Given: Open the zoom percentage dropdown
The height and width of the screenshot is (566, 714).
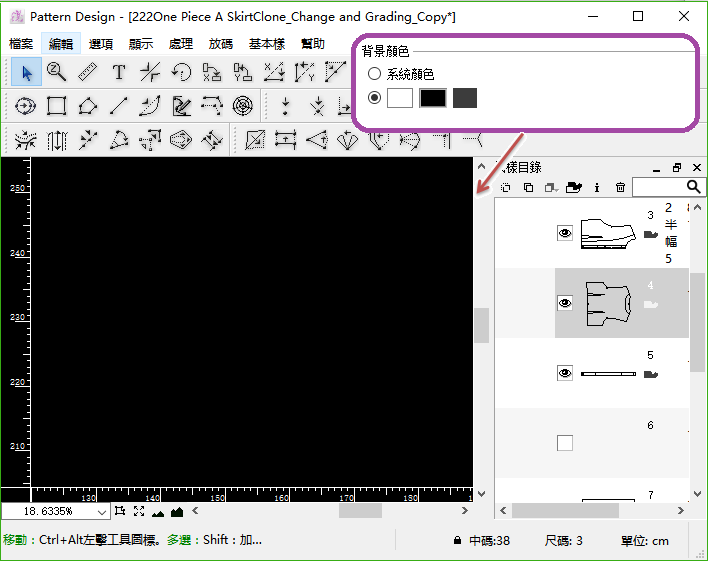Looking at the screenshot, I should click(x=101, y=511).
